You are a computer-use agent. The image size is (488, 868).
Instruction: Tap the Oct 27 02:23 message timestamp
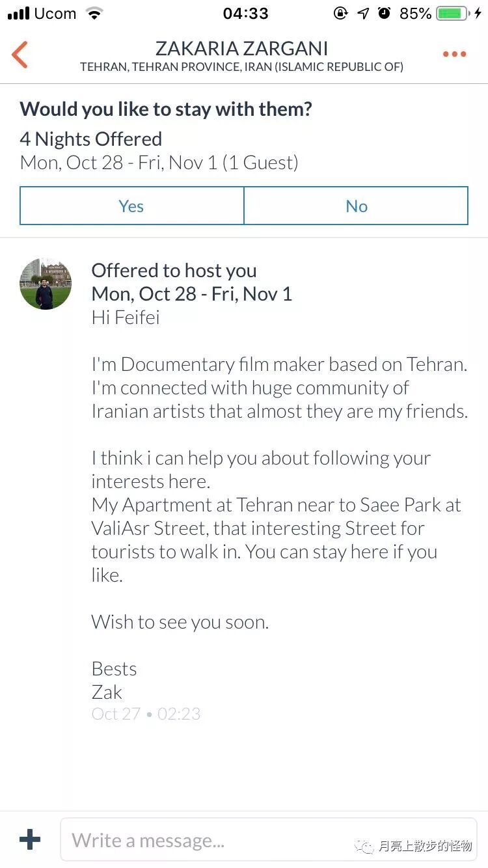pyautogui.click(x=146, y=714)
